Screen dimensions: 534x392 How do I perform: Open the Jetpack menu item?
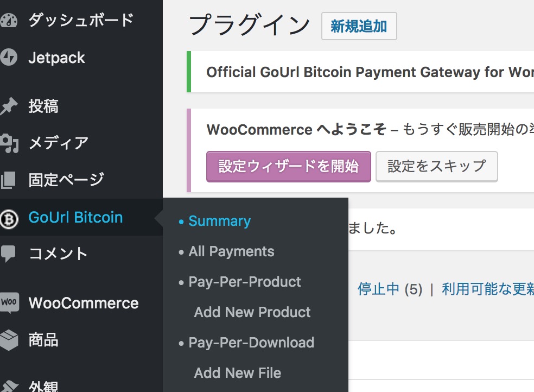pos(56,58)
